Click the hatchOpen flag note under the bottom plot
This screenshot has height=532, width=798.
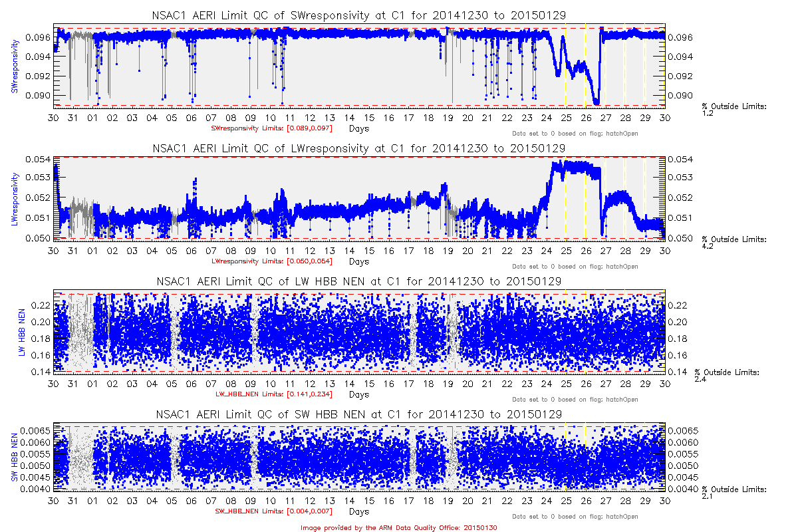[575, 516]
